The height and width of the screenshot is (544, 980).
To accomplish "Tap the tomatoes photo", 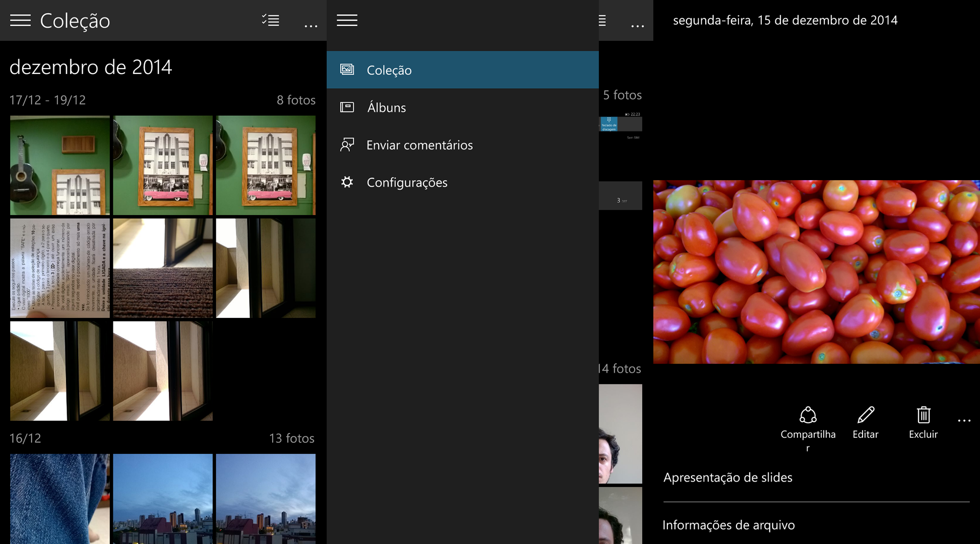I will click(816, 272).
